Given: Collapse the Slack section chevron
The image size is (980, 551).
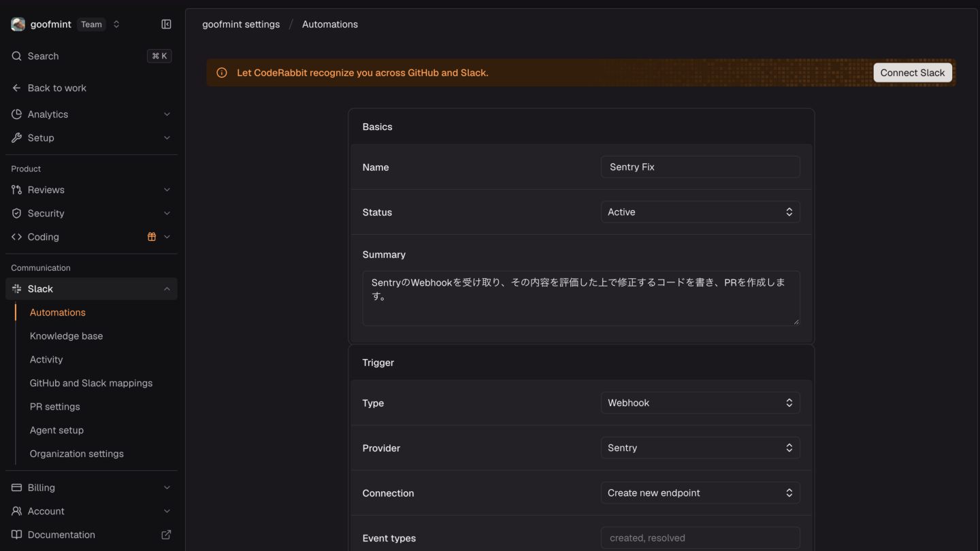Looking at the screenshot, I should 167,289.
